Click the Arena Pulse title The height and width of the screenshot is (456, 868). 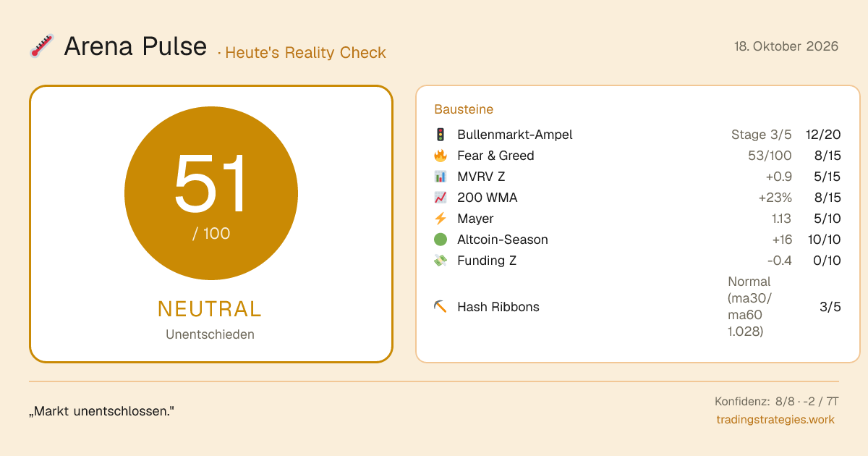(x=135, y=46)
